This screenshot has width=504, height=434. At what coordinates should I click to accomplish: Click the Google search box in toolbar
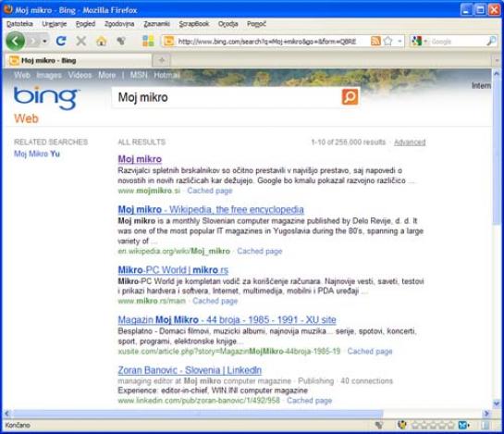458,42
